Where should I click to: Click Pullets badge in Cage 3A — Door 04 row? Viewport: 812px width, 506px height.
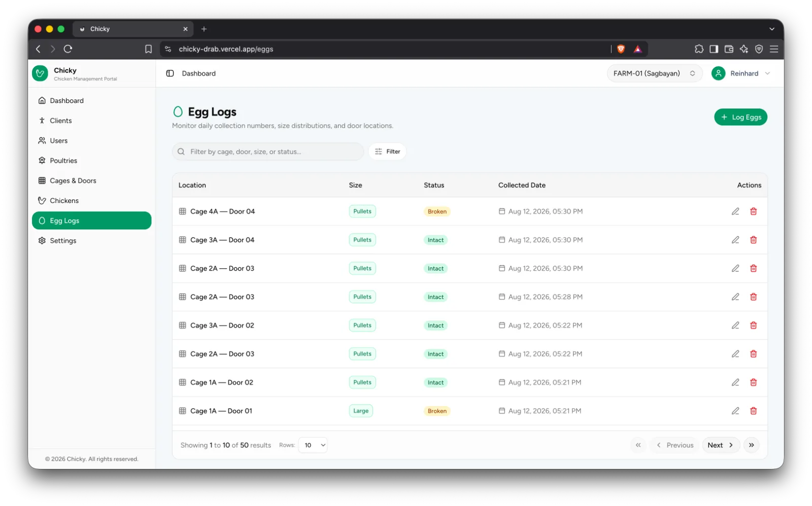[362, 240]
